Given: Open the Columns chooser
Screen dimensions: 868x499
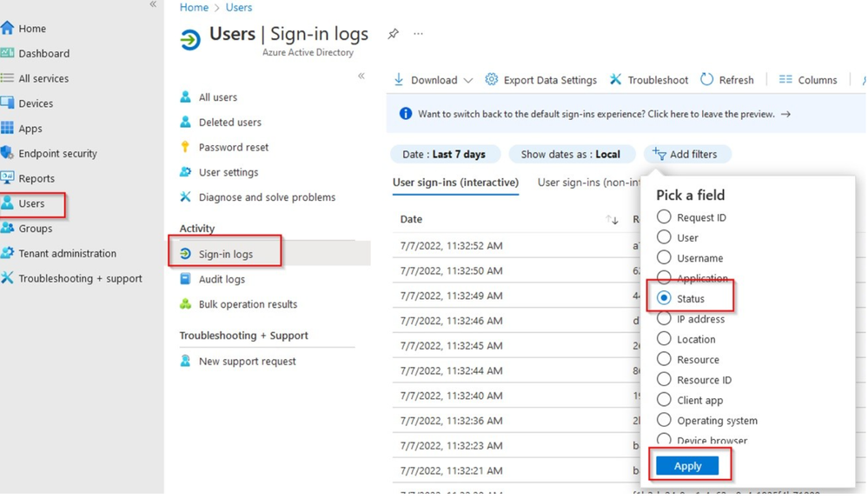Looking at the screenshot, I should coord(808,80).
